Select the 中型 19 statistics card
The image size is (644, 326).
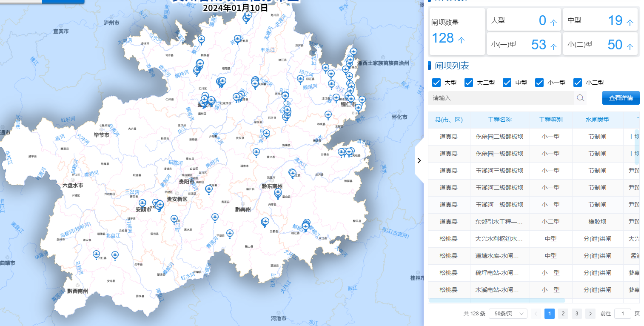pos(601,20)
